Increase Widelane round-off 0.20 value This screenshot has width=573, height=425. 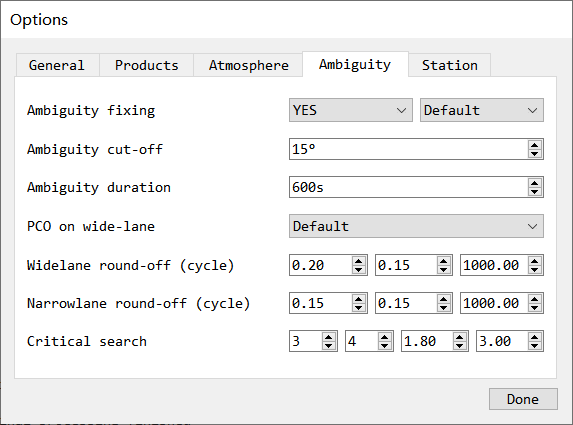pyautogui.click(x=358, y=261)
